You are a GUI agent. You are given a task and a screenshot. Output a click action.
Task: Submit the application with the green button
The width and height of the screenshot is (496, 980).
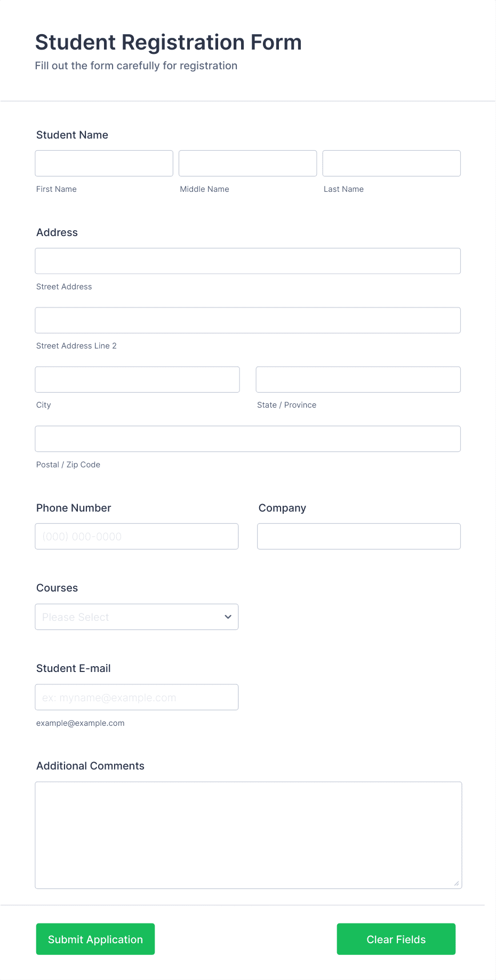tap(95, 939)
